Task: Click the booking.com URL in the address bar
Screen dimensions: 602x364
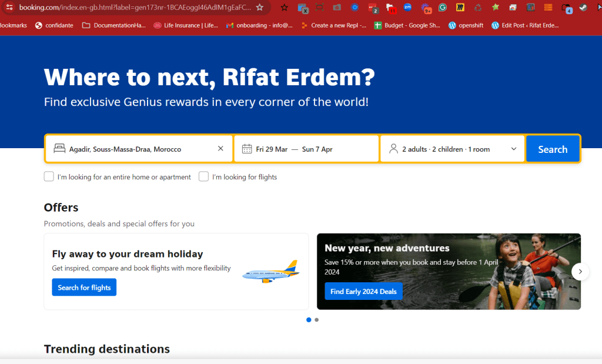Action: [x=135, y=7]
